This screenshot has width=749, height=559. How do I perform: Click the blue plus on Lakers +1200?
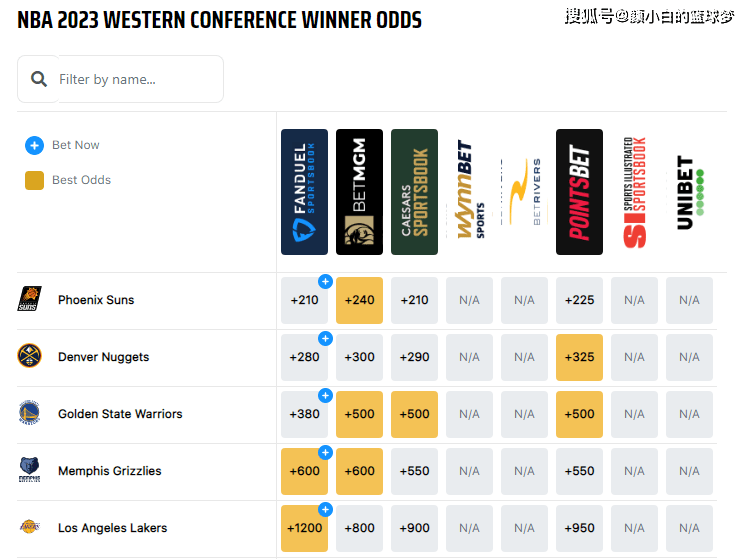click(325, 510)
